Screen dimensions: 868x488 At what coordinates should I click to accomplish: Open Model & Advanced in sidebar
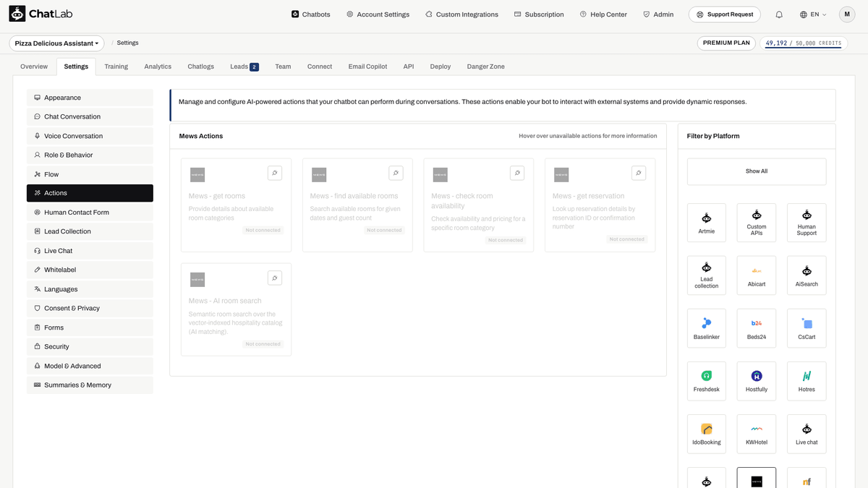tap(90, 366)
